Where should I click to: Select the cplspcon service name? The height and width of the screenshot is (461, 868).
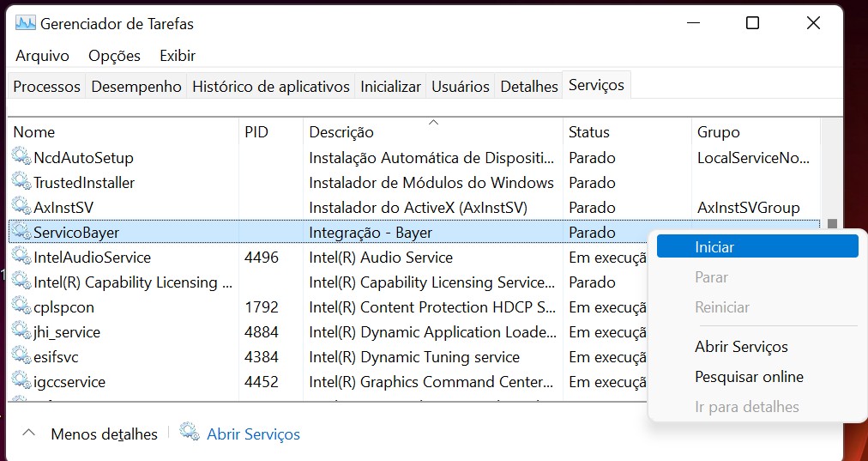(x=63, y=307)
